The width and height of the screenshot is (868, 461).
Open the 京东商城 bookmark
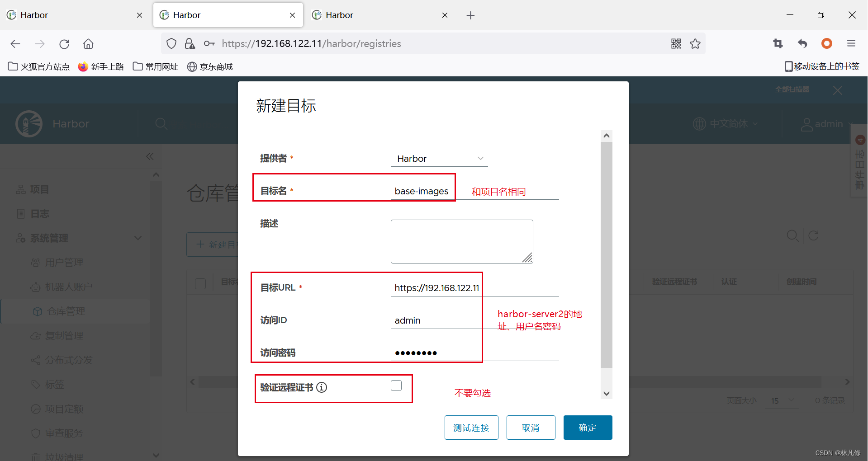click(x=210, y=66)
